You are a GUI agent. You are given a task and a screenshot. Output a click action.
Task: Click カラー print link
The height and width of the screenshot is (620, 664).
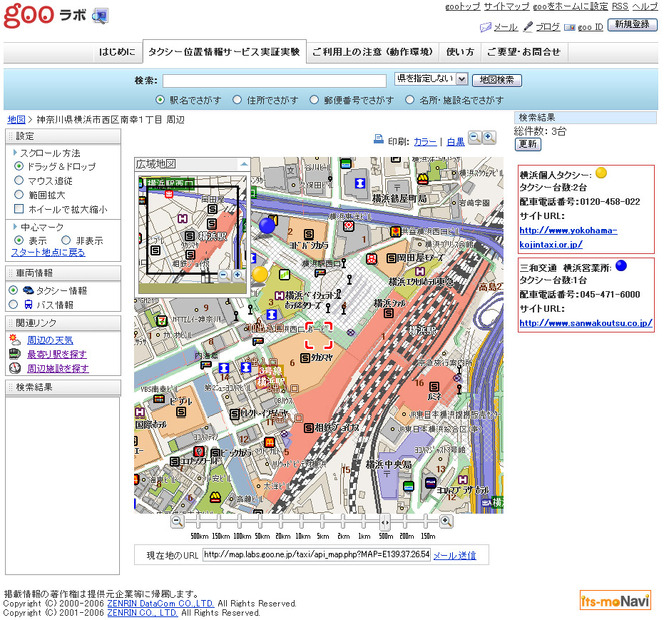pos(425,142)
